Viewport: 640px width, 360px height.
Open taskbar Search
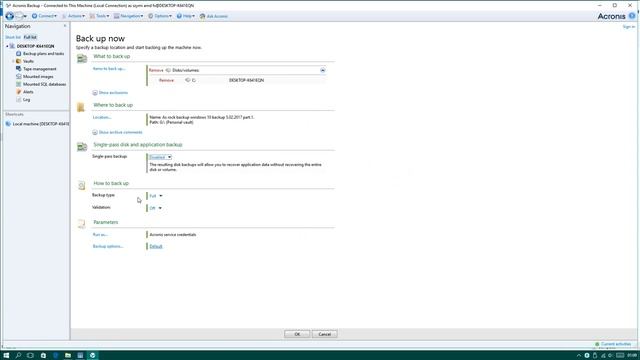click(x=18, y=356)
